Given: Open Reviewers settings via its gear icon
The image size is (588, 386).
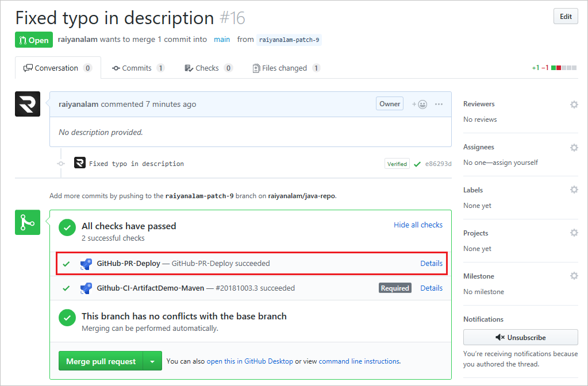Looking at the screenshot, I should click(574, 104).
